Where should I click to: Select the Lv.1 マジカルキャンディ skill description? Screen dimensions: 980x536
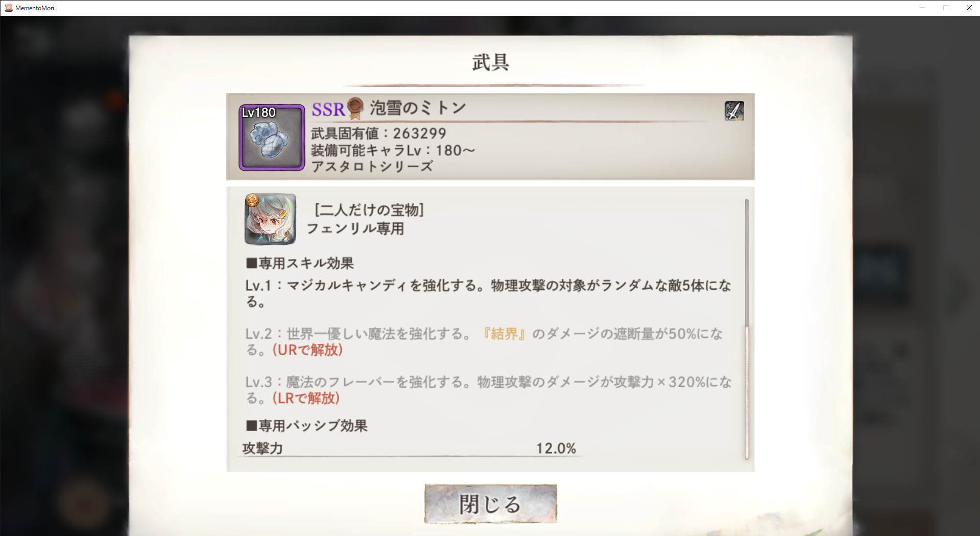(x=488, y=293)
